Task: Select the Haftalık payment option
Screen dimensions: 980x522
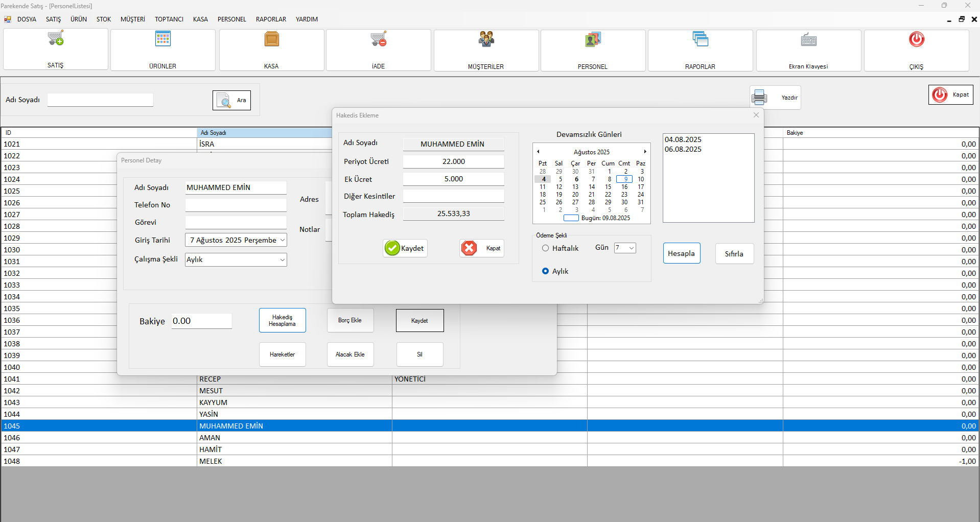Action: tap(546, 248)
